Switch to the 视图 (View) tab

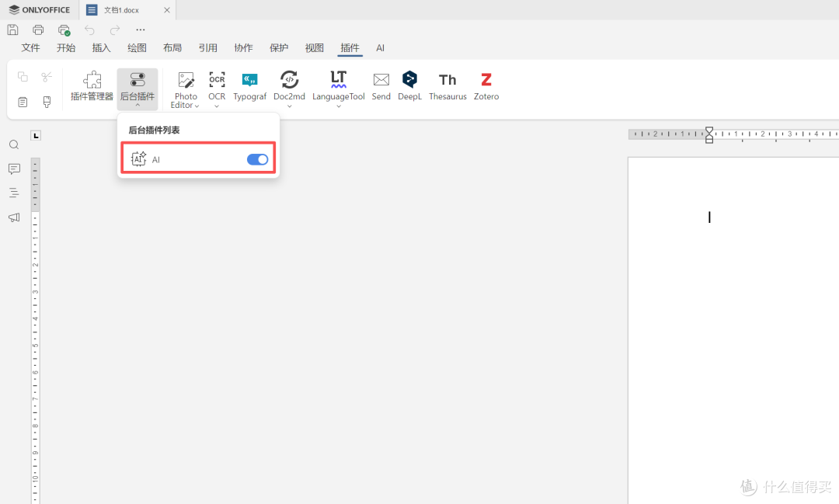(x=314, y=48)
